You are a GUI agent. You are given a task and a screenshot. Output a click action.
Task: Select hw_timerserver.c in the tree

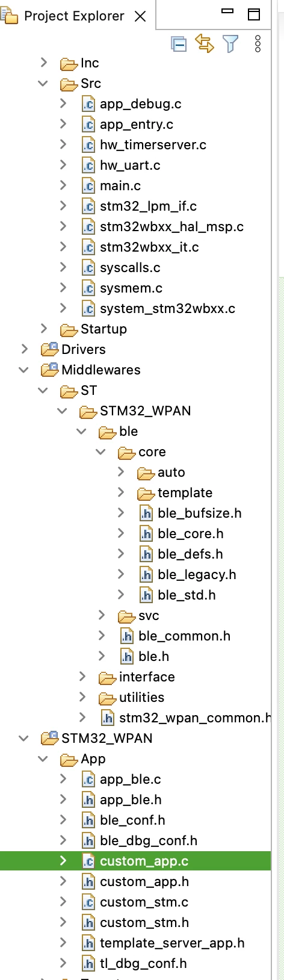click(153, 145)
